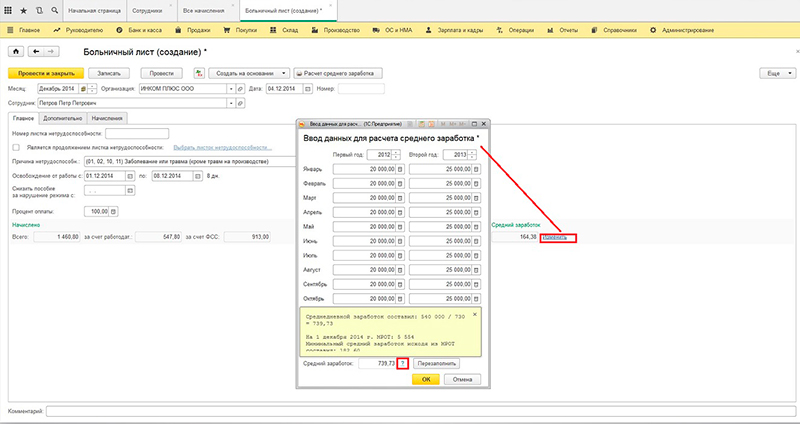Open calendar picker for the Дата field
This screenshot has height=424, width=800.
(306, 88)
